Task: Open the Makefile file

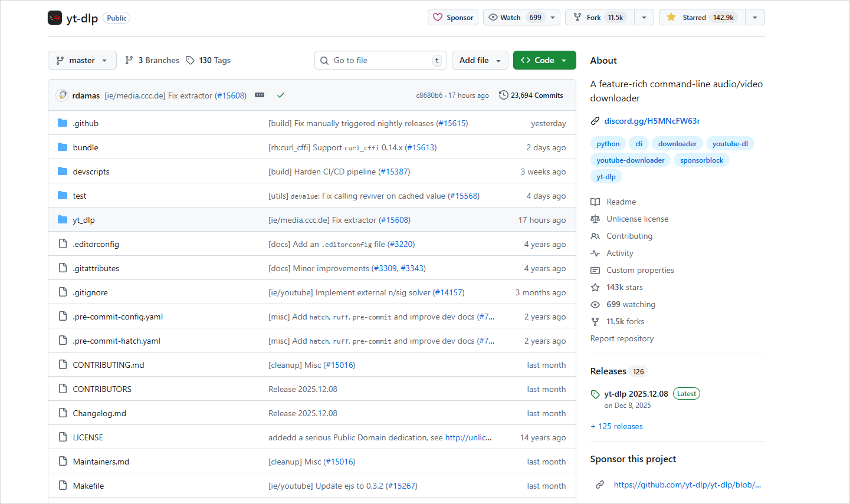Action: click(88, 486)
